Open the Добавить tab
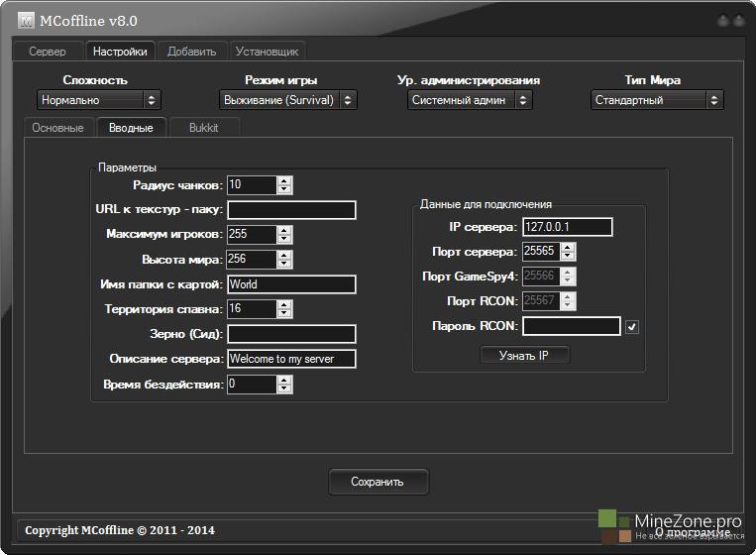 tap(191, 52)
